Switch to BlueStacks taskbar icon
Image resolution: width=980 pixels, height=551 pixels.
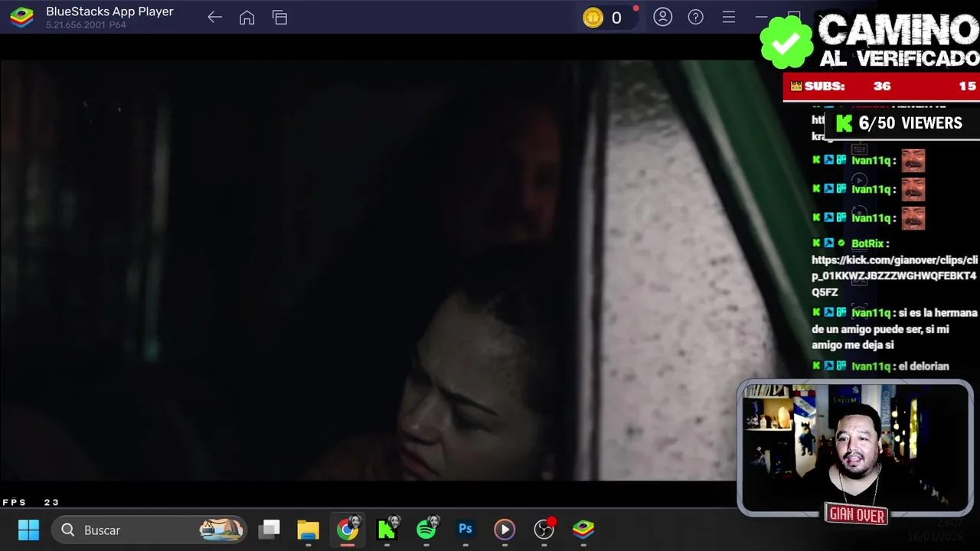click(583, 530)
